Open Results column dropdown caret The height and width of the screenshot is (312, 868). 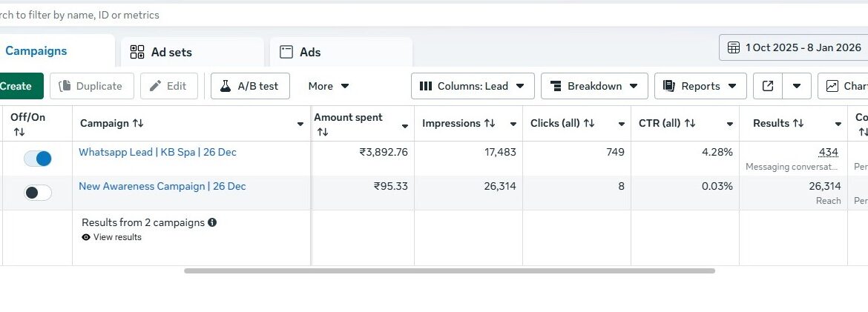click(838, 124)
